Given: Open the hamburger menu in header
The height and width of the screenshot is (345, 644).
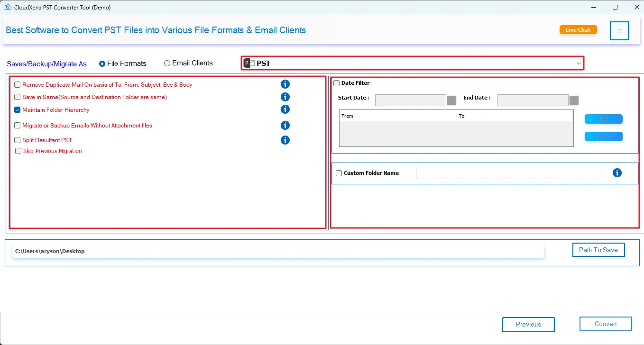Looking at the screenshot, I should [619, 31].
